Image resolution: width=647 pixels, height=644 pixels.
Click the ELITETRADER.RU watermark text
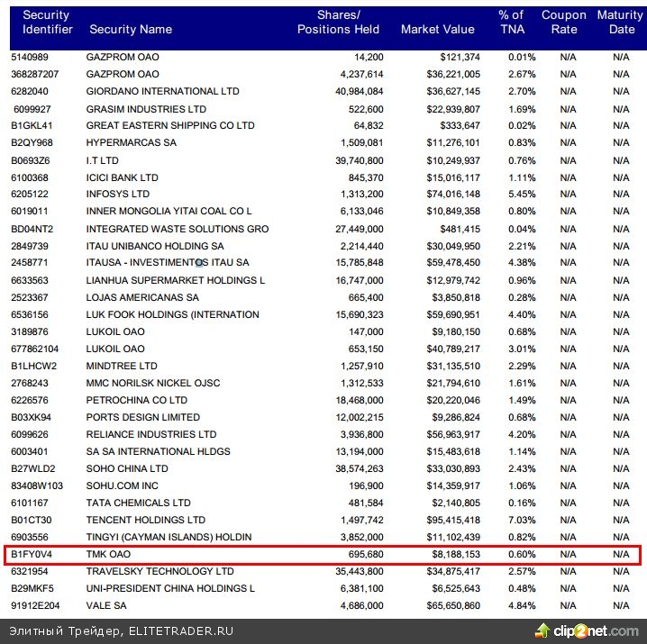click(x=121, y=630)
